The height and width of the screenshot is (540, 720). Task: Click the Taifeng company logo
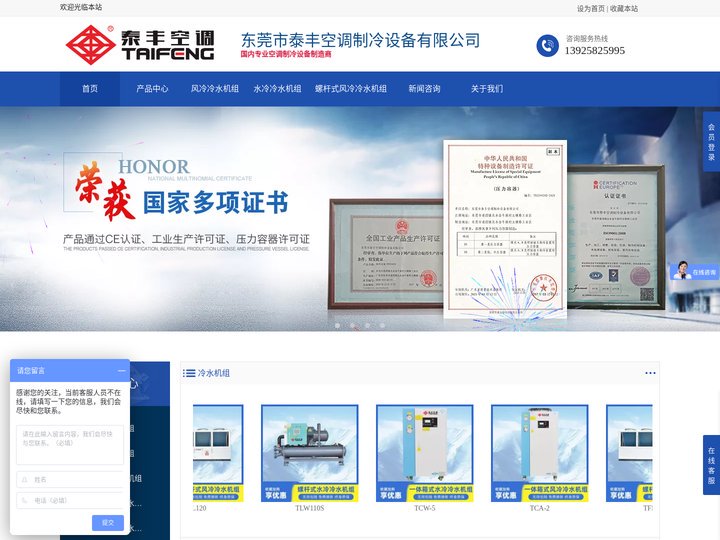[140, 45]
